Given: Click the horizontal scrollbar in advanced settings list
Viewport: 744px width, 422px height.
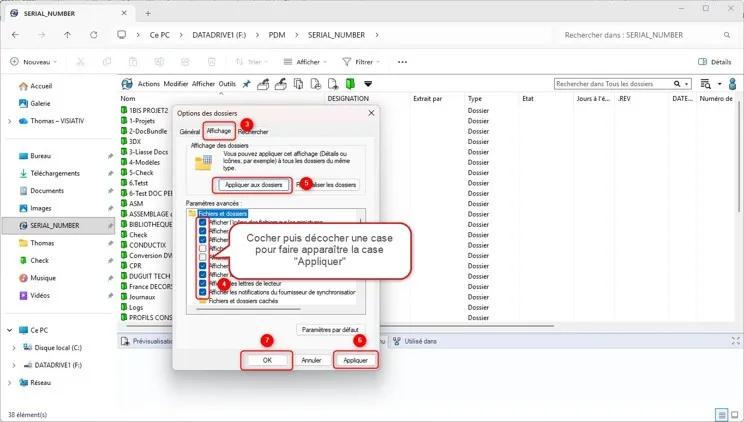Looking at the screenshot, I should (x=248, y=309).
